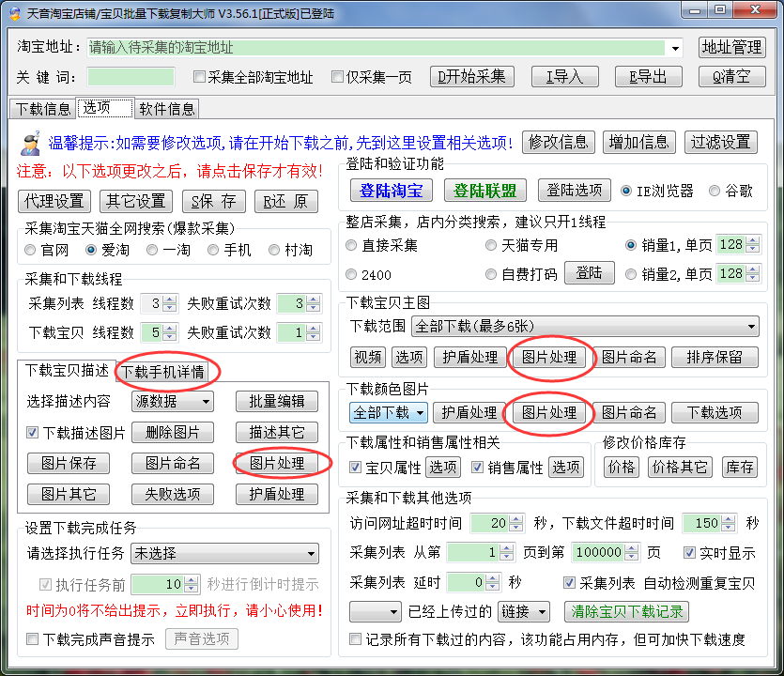Increase the 采集列表 线程数 spinner value
784x676 pixels.
coord(169,299)
